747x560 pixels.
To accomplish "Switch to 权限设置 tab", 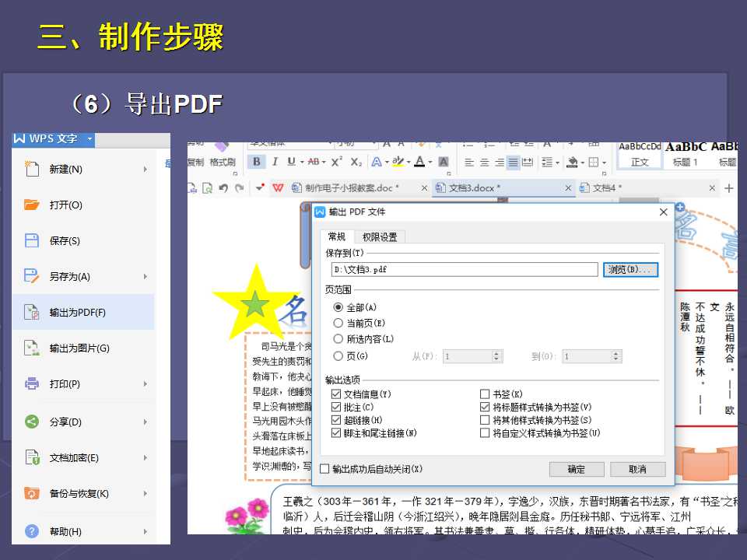I will pos(380,237).
